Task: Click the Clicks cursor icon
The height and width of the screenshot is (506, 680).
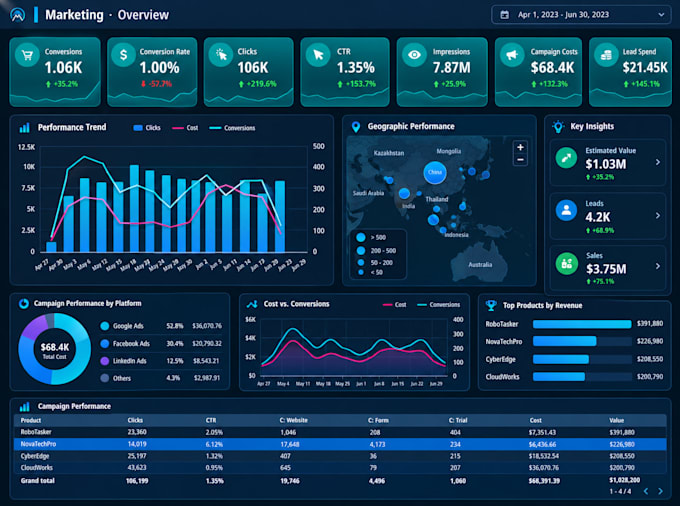Action: click(x=221, y=55)
